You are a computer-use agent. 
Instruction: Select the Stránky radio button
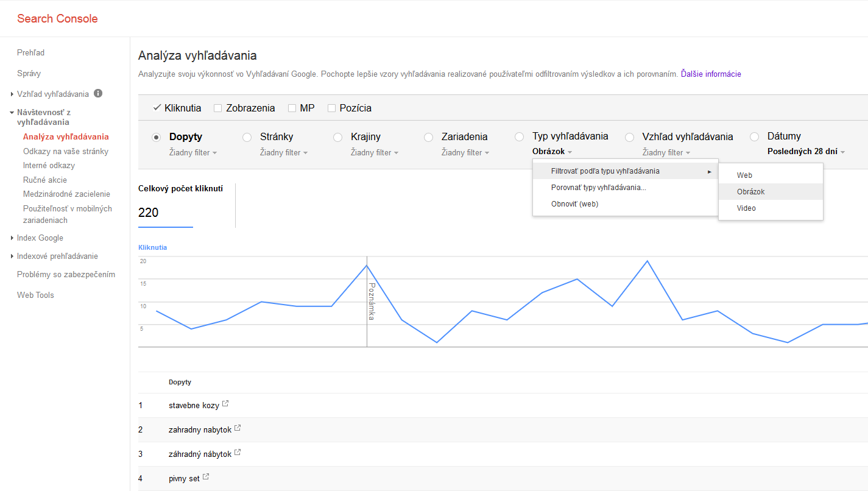click(x=247, y=138)
